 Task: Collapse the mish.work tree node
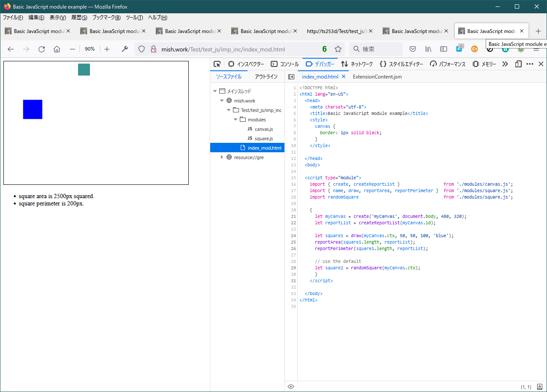point(222,101)
